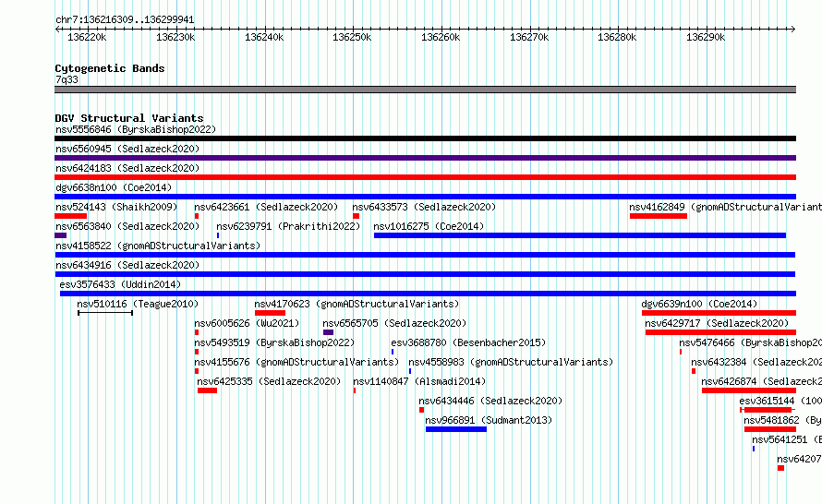The width and height of the screenshot is (822, 504).
Task: Open the esv3576433 (Uddin2014) label
Action: pyautogui.click(x=120, y=284)
